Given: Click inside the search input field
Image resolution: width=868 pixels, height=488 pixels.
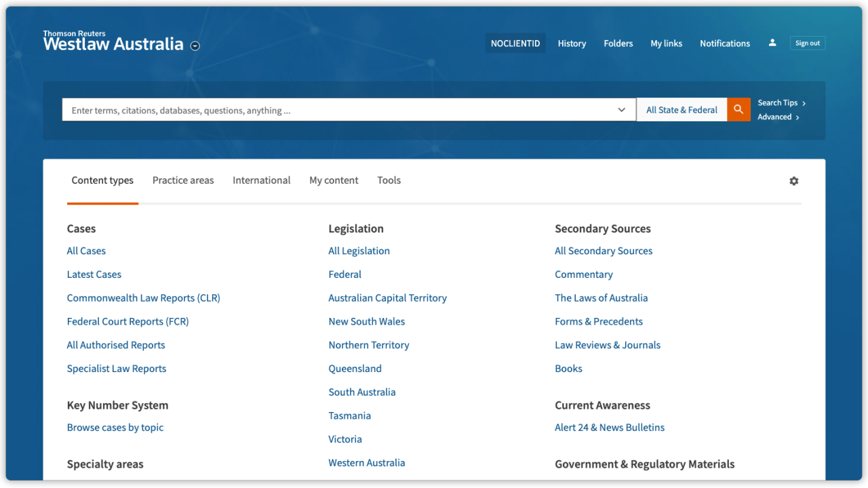Looking at the screenshot, I should (x=339, y=109).
